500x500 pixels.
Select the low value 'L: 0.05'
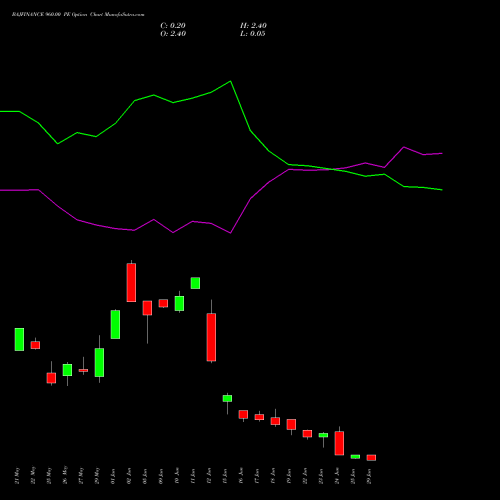coord(253,34)
